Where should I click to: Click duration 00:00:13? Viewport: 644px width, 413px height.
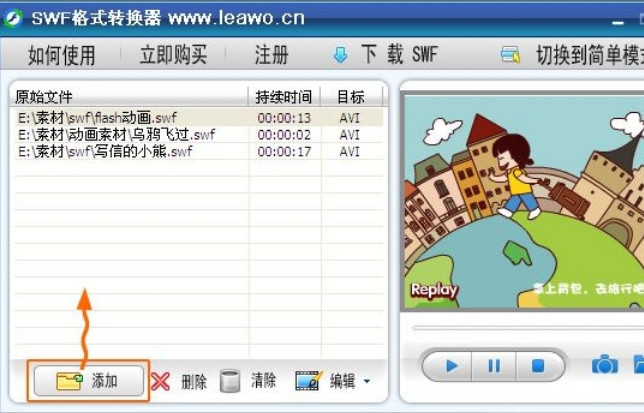coord(284,118)
